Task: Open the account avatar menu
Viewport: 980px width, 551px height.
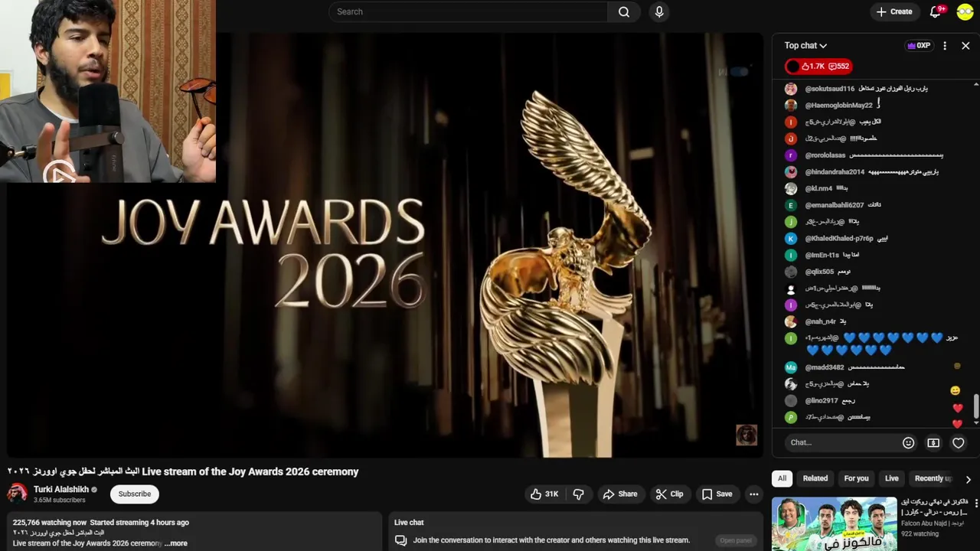Action: point(965,11)
